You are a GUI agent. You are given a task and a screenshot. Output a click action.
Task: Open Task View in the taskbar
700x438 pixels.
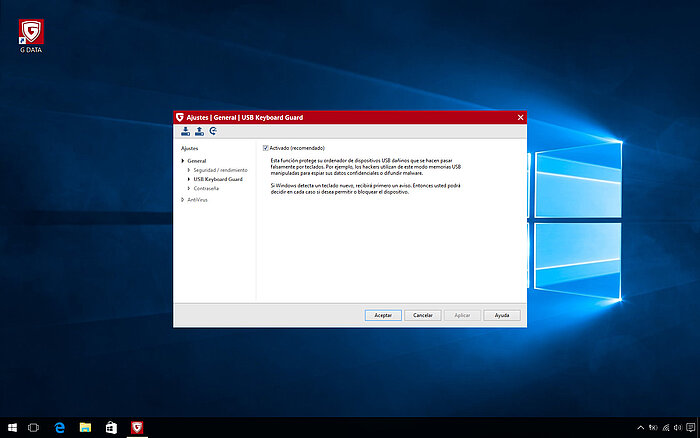click(34, 427)
